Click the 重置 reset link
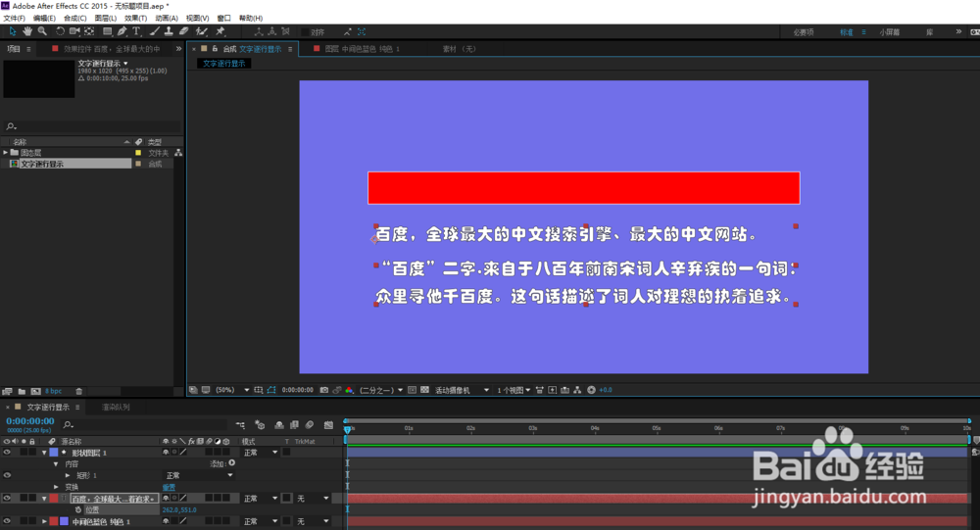The width and height of the screenshot is (980, 530). (169, 487)
